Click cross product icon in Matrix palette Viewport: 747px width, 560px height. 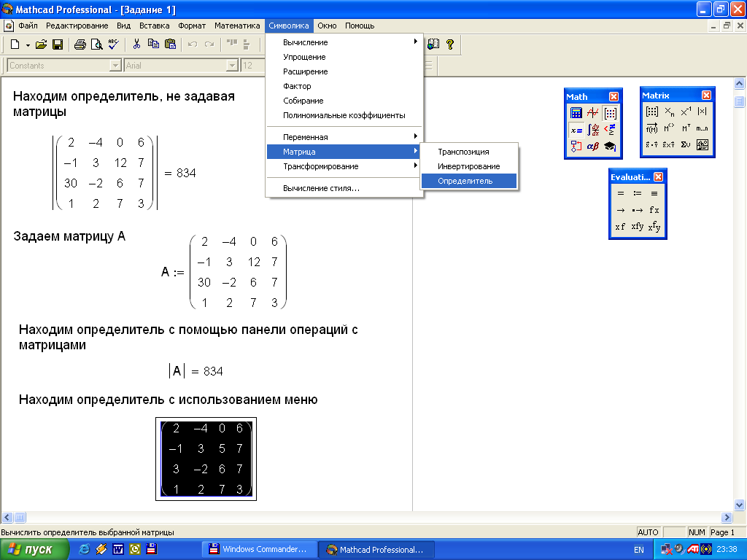point(670,144)
